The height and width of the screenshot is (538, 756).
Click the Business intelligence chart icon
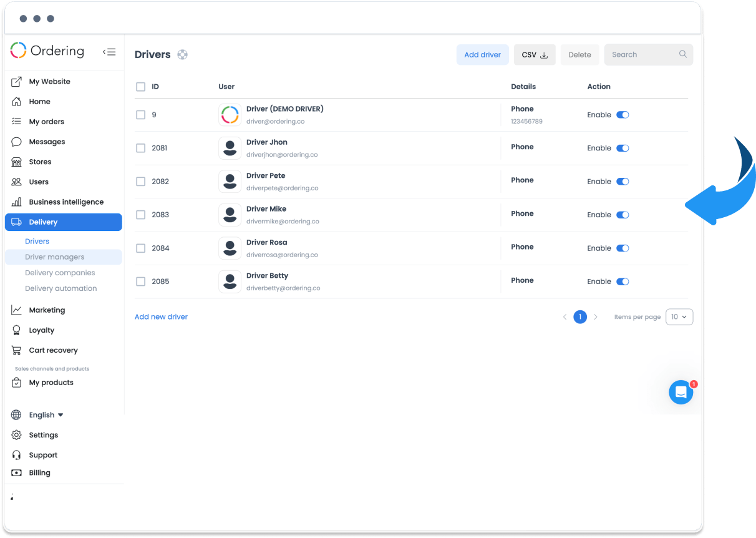[17, 202]
